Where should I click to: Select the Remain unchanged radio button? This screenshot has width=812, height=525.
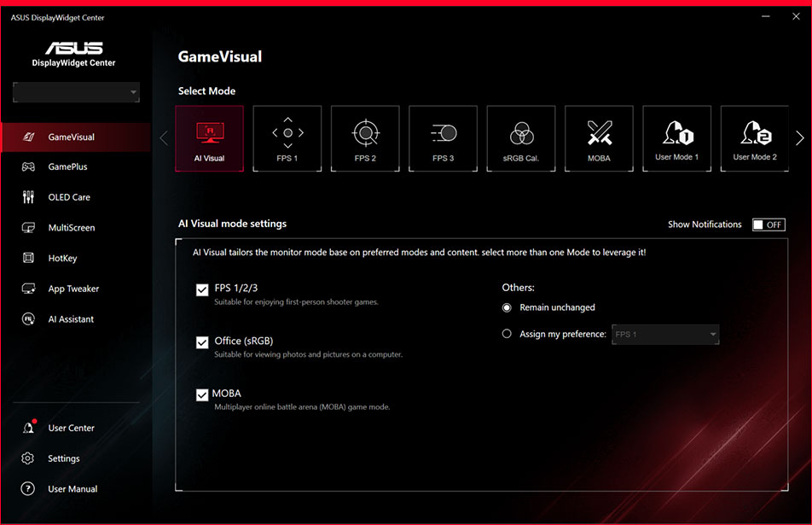507,308
